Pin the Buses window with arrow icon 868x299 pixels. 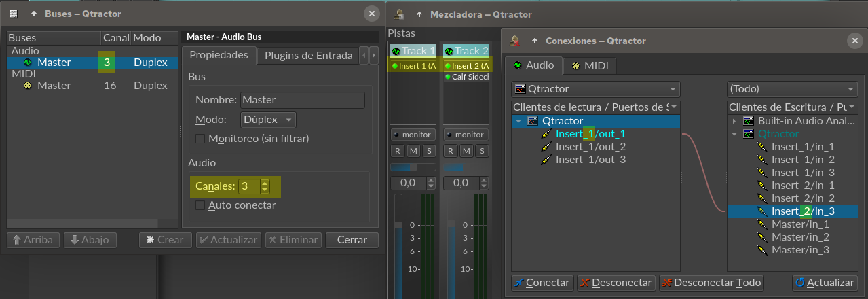[33, 14]
